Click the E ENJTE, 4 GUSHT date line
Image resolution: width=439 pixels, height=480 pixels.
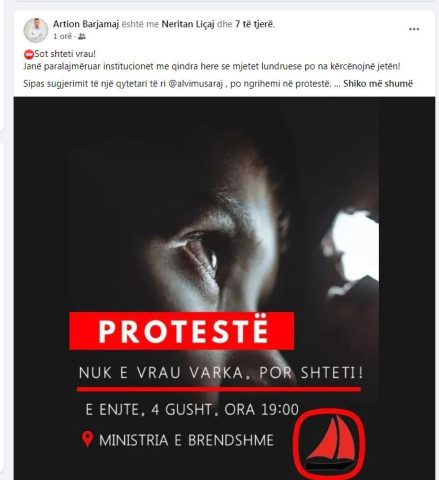(x=192, y=410)
